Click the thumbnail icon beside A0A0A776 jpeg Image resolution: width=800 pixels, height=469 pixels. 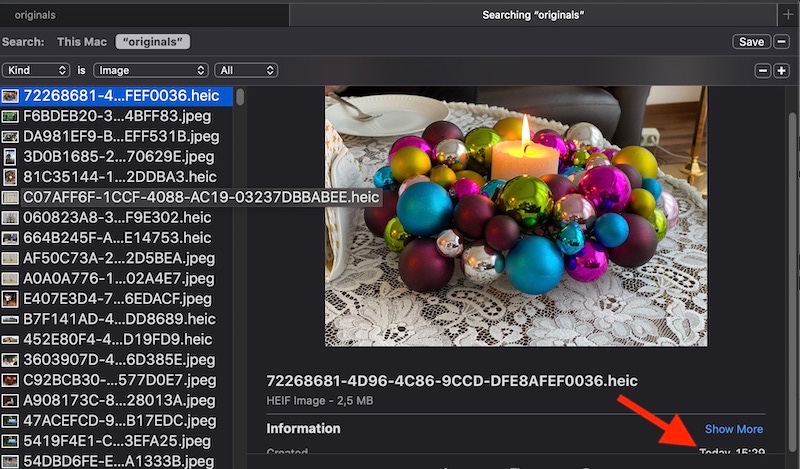pos(10,279)
